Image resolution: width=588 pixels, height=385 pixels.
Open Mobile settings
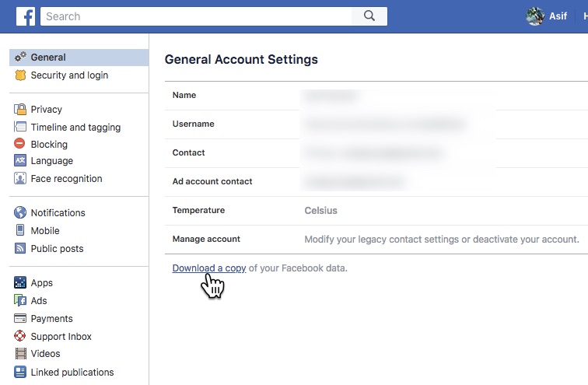point(45,231)
